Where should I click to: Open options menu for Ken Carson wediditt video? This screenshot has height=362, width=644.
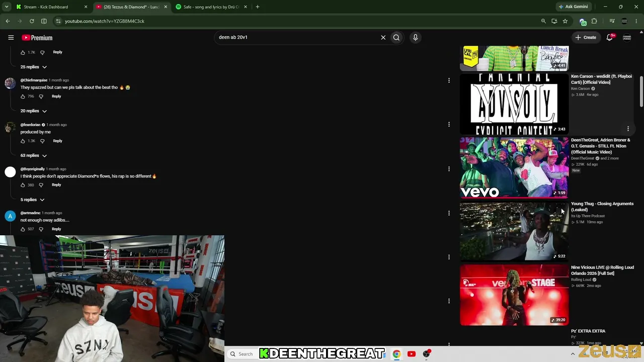pyautogui.click(x=628, y=129)
